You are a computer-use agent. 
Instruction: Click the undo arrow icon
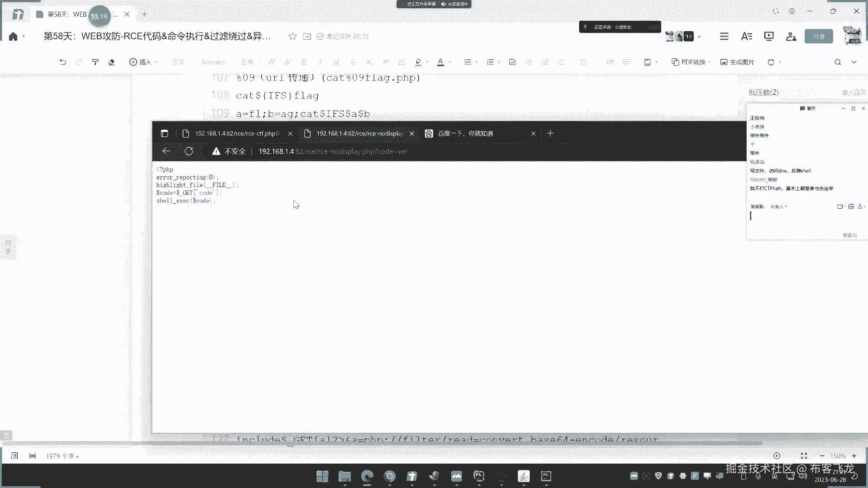[63, 62]
